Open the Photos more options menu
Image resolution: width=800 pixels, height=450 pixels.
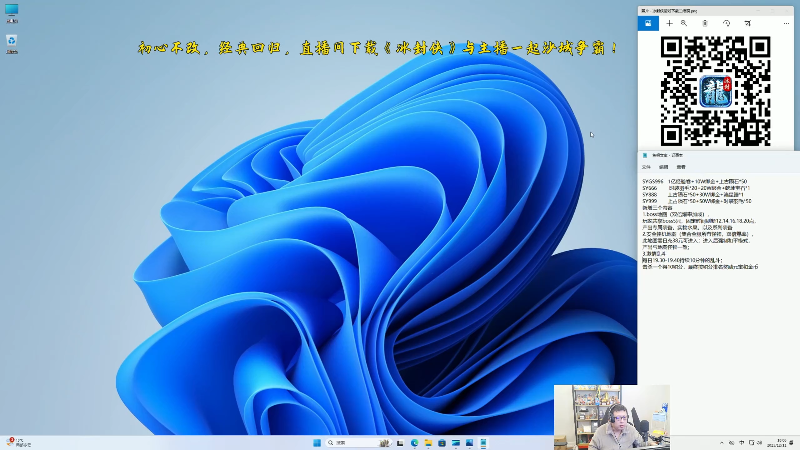click(786, 23)
